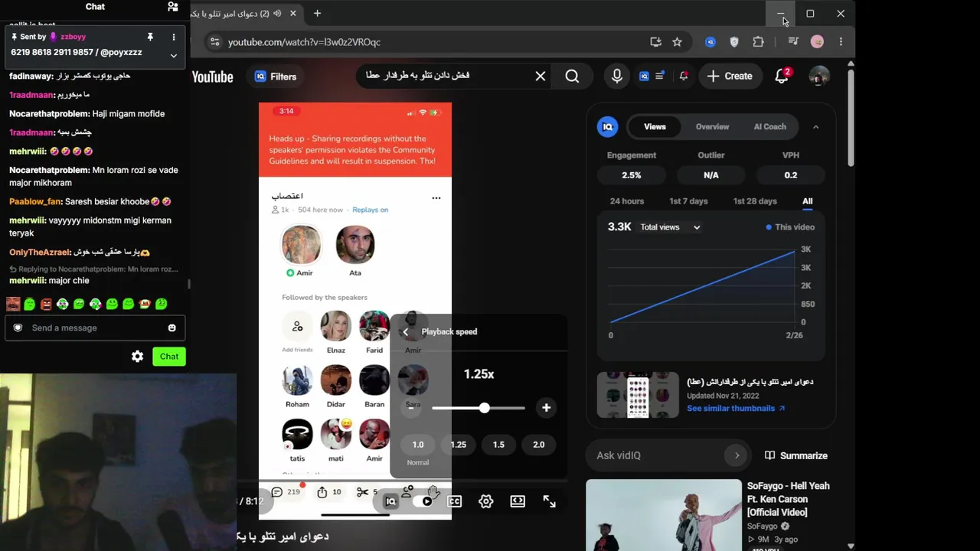Go back from Playback speed menu
The width and height of the screenshot is (980, 551).
(x=405, y=332)
